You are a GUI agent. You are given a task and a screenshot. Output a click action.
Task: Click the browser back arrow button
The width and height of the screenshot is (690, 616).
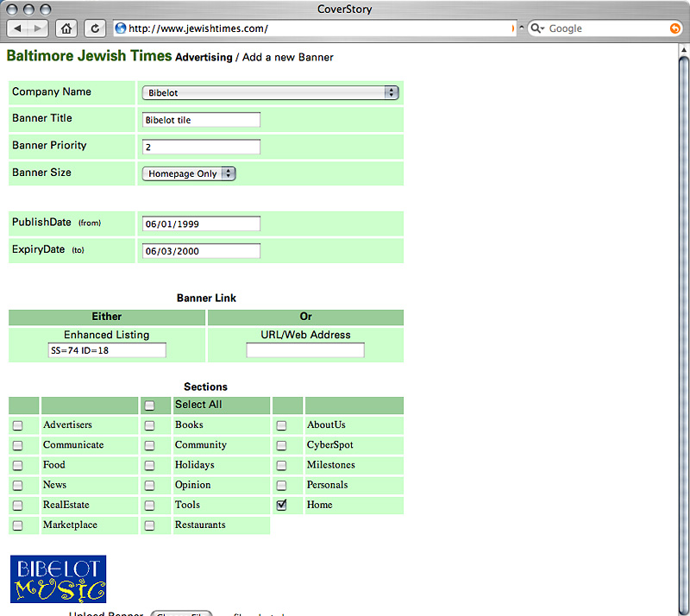pyautogui.click(x=17, y=28)
